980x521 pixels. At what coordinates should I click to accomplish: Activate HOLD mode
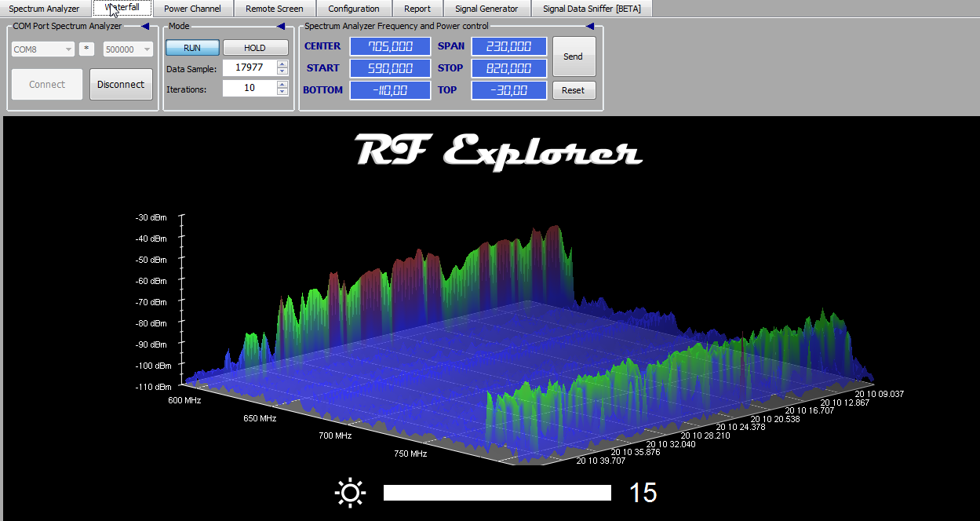click(255, 48)
